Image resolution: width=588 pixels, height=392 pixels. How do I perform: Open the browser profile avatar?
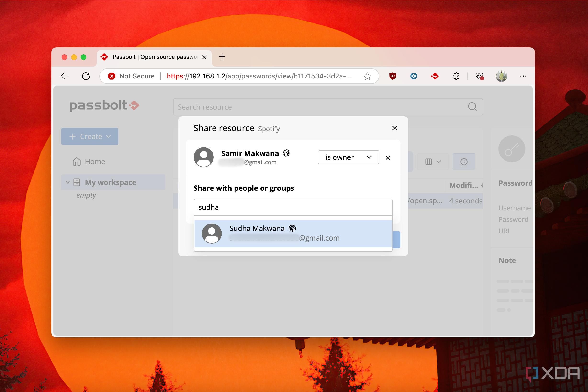point(501,76)
